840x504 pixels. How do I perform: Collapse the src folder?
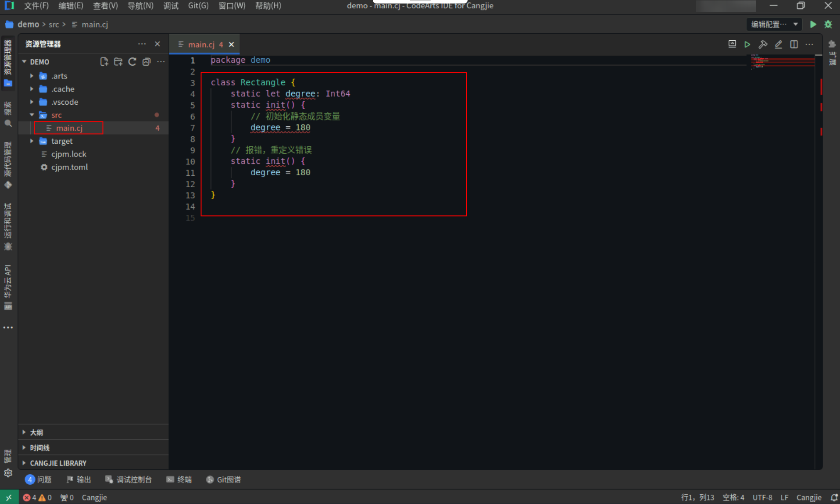32,115
